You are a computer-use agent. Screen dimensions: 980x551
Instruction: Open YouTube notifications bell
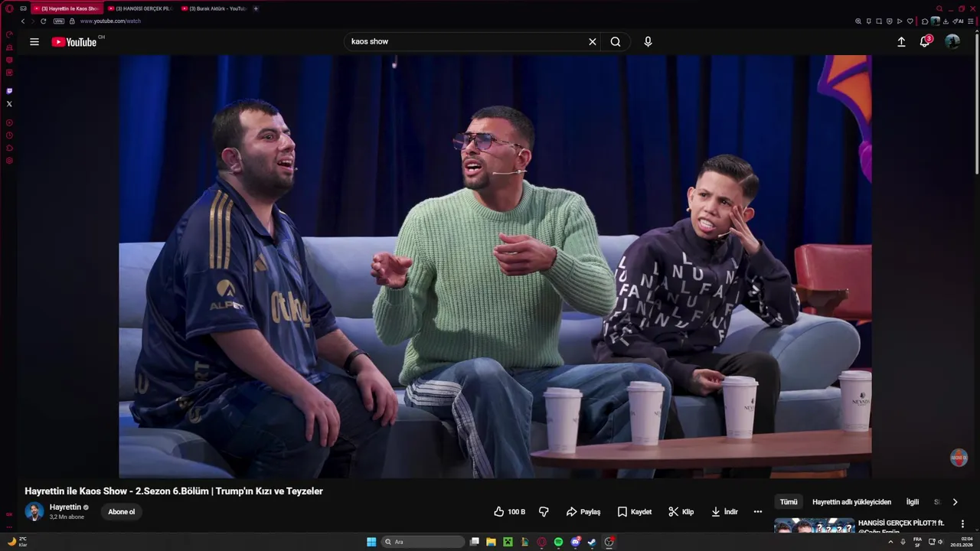[925, 41]
